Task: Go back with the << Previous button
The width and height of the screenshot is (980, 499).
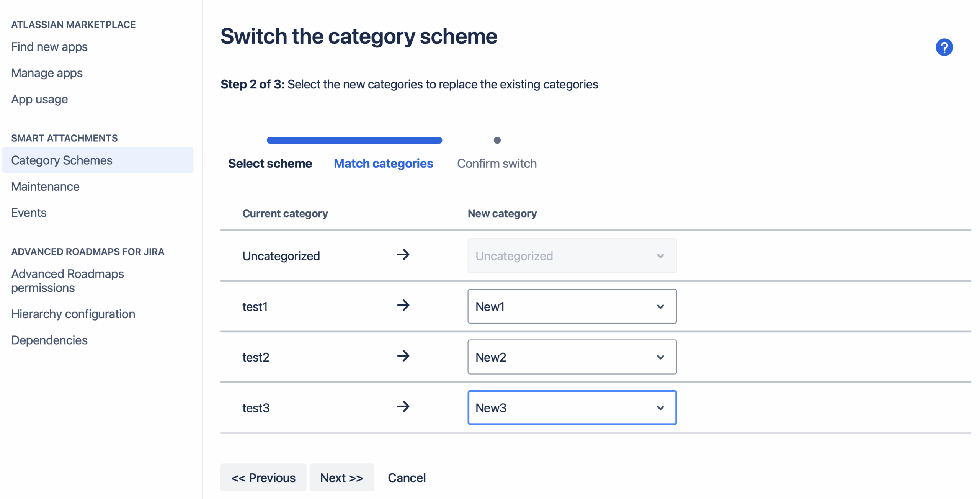Action: pyautogui.click(x=263, y=478)
